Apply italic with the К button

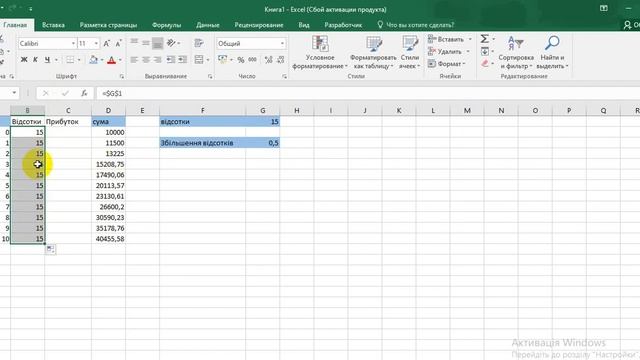(x=36, y=60)
